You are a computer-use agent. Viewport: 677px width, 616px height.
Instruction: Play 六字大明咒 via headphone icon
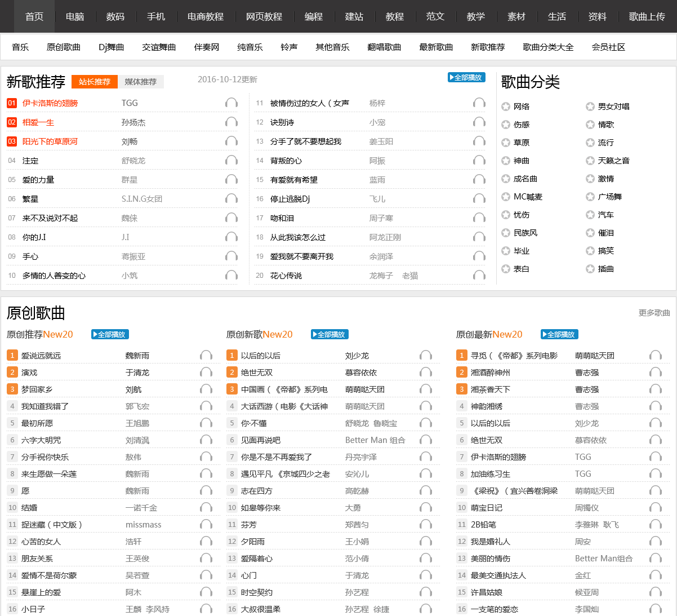pos(206,440)
